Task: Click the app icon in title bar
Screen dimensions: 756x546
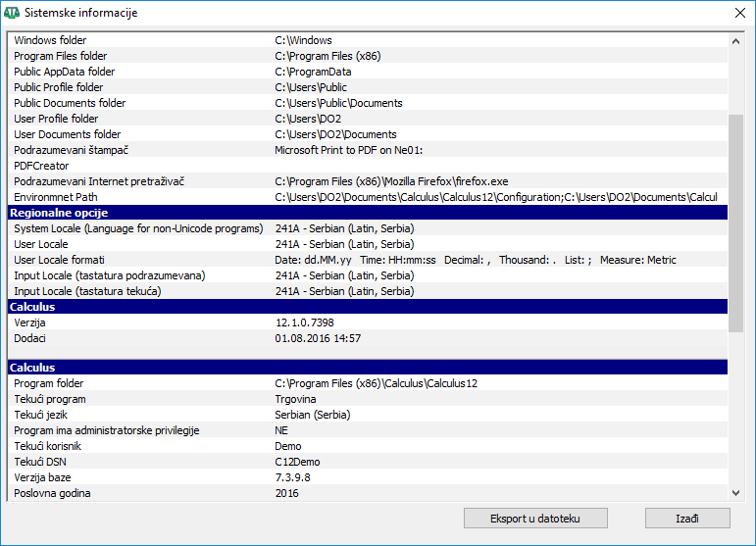Action: pyautogui.click(x=12, y=13)
